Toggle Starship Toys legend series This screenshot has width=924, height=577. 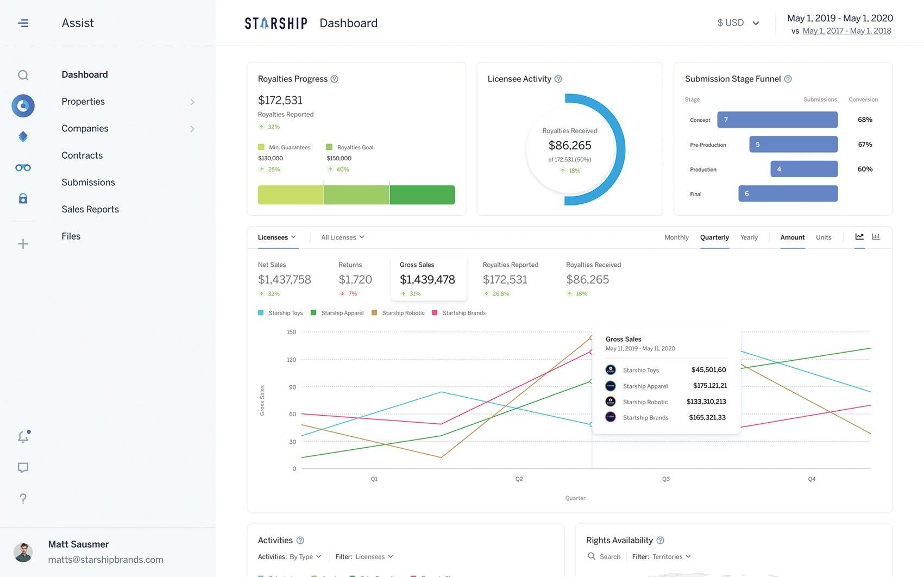280,313
